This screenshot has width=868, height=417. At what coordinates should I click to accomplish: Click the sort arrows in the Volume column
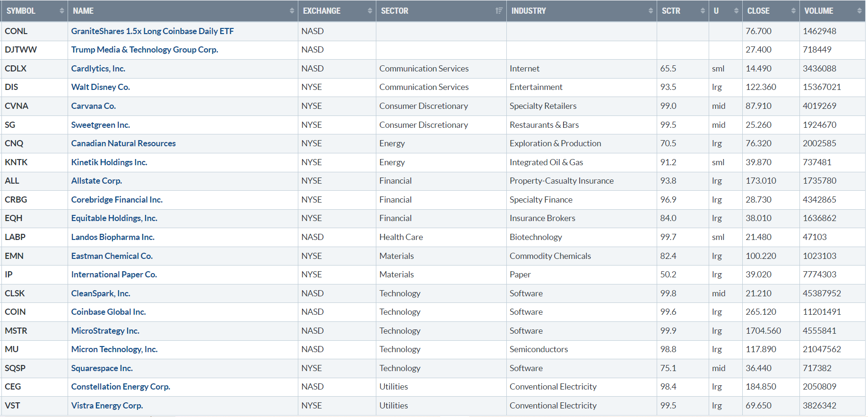coord(859,11)
